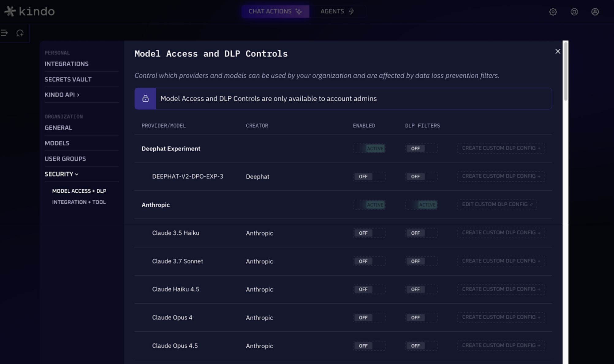Create custom DLP config for Claude Haiku 4.5

(x=501, y=289)
